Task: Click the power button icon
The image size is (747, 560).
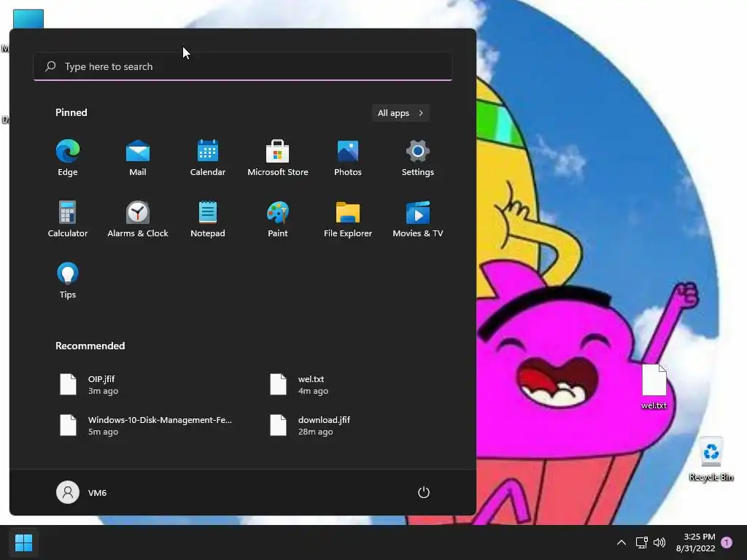Action: [x=424, y=492]
